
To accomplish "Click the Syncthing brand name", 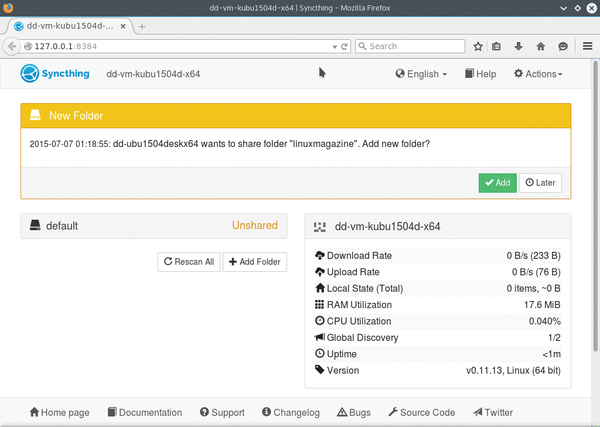I will click(65, 73).
